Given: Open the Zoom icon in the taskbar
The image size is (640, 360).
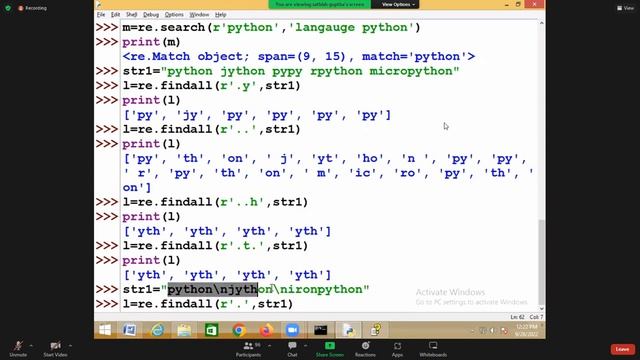Looking at the screenshot, I should pos(293,330).
